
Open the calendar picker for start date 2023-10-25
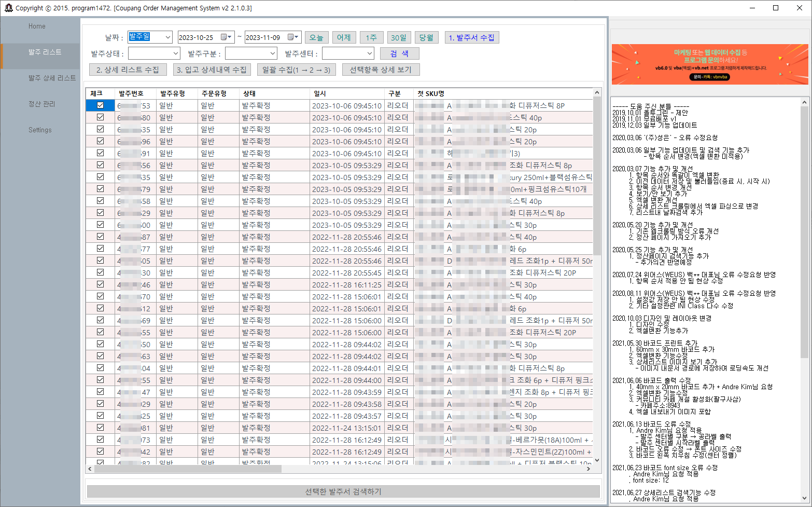(228, 37)
